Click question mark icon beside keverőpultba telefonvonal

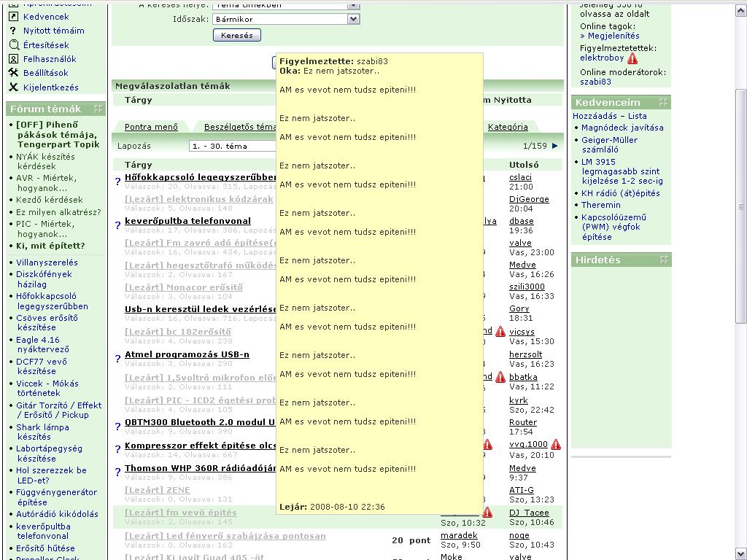(x=117, y=225)
